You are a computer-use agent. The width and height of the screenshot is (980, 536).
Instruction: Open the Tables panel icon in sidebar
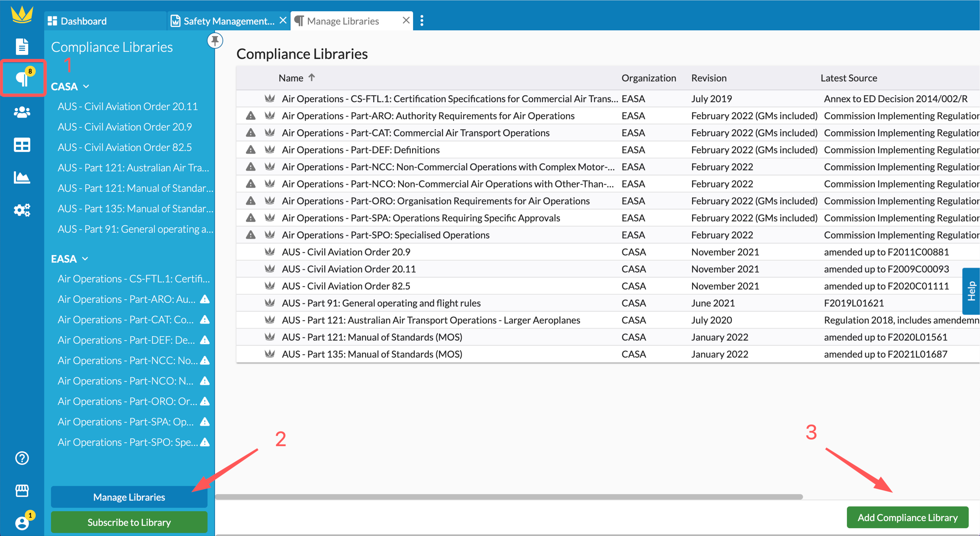[22, 145]
